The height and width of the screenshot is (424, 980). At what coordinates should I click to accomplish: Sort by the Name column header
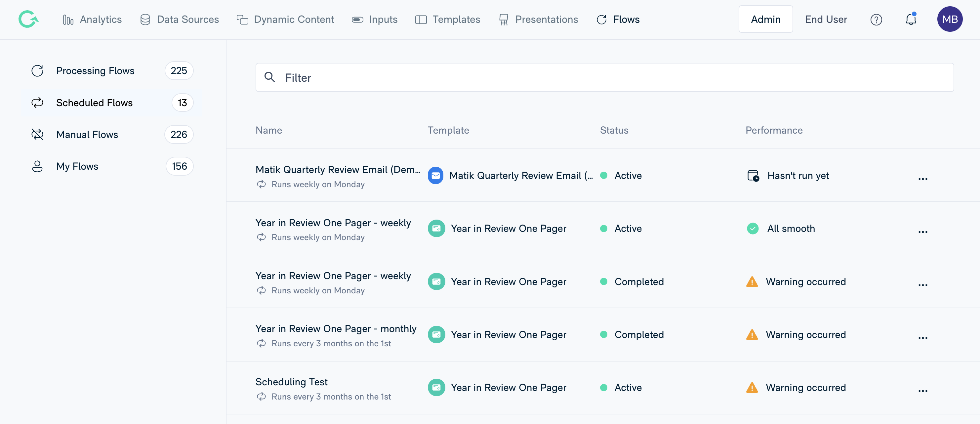268,130
